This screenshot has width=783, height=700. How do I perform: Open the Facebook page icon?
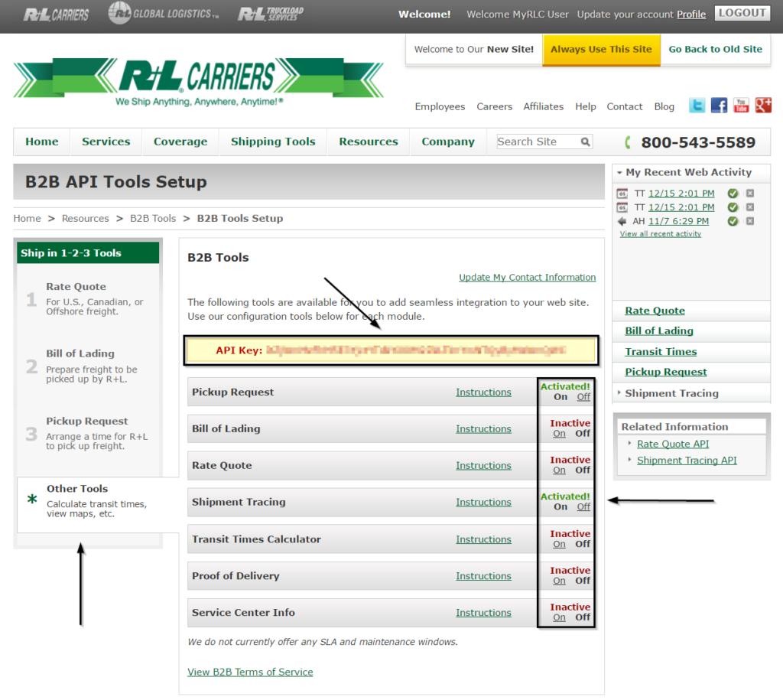click(x=719, y=106)
